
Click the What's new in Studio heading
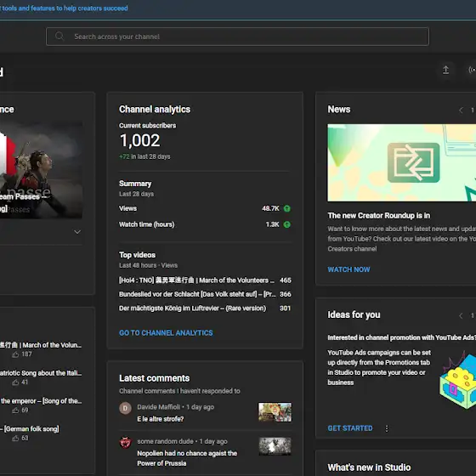click(369, 467)
